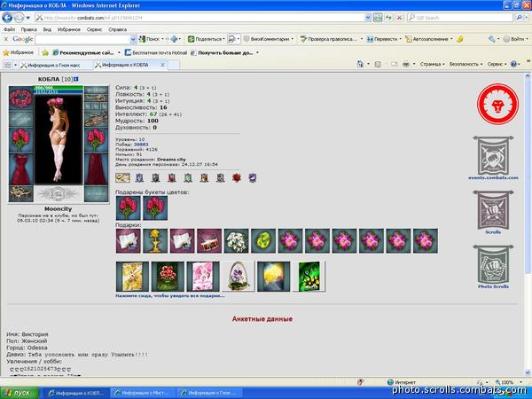532x399 pixels.
Task: Open the events.combats.com banner link
Action: click(x=493, y=158)
